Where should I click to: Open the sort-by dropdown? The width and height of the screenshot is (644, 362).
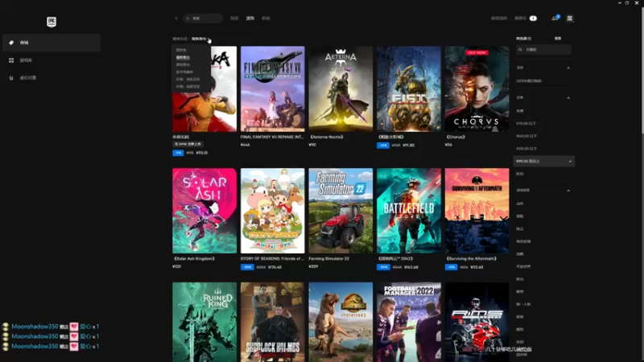coord(200,39)
